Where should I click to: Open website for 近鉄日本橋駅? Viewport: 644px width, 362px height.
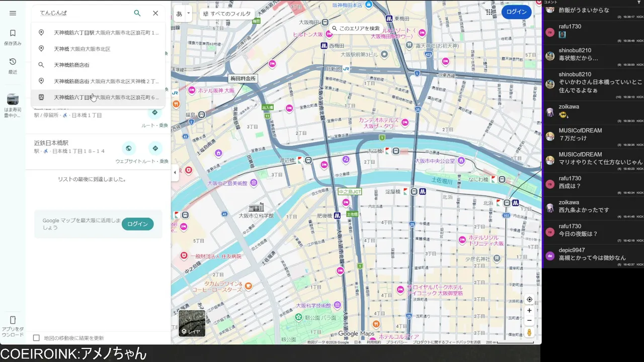coord(129,148)
